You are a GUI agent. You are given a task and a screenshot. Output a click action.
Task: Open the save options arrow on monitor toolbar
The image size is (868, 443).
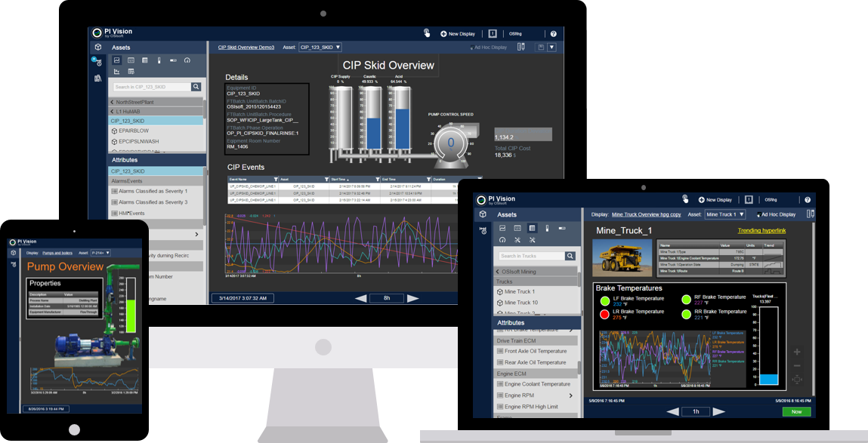click(552, 47)
